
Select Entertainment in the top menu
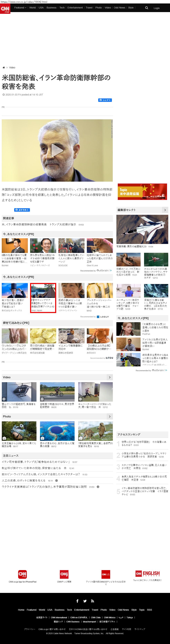pos(75,8)
